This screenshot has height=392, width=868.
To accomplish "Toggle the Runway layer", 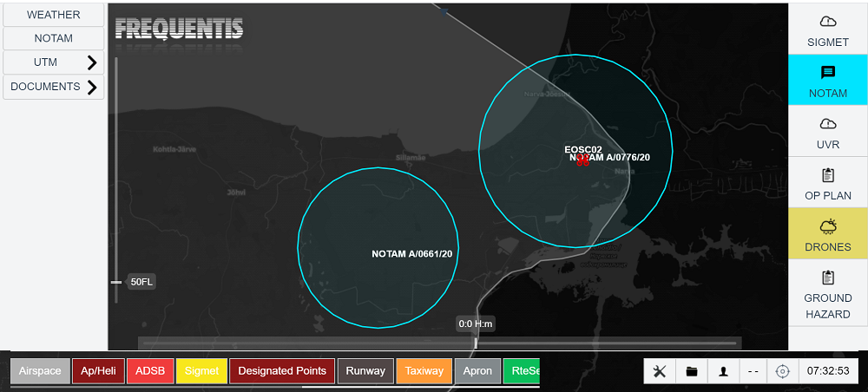I will [x=365, y=371].
